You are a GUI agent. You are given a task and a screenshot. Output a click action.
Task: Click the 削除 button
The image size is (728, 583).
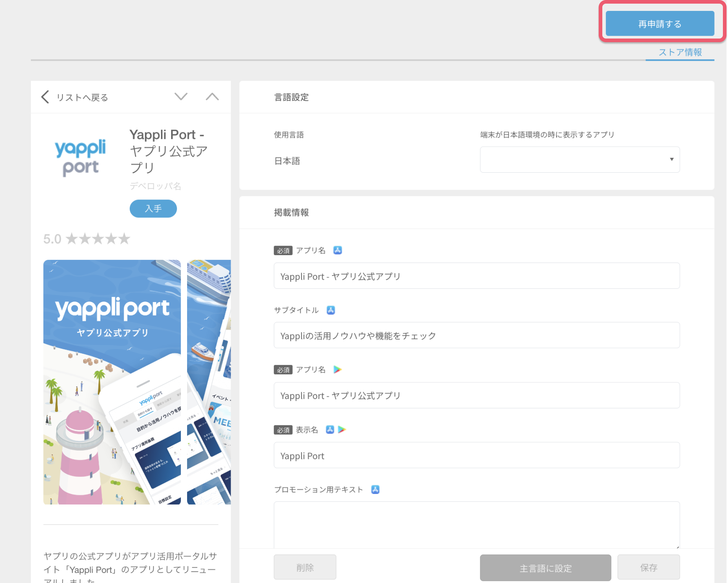coord(305,567)
